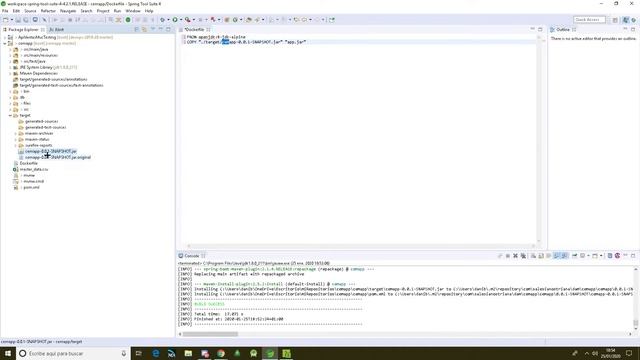Select the Outline view tab
The height and width of the screenshot is (360, 640).
click(x=563, y=30)
